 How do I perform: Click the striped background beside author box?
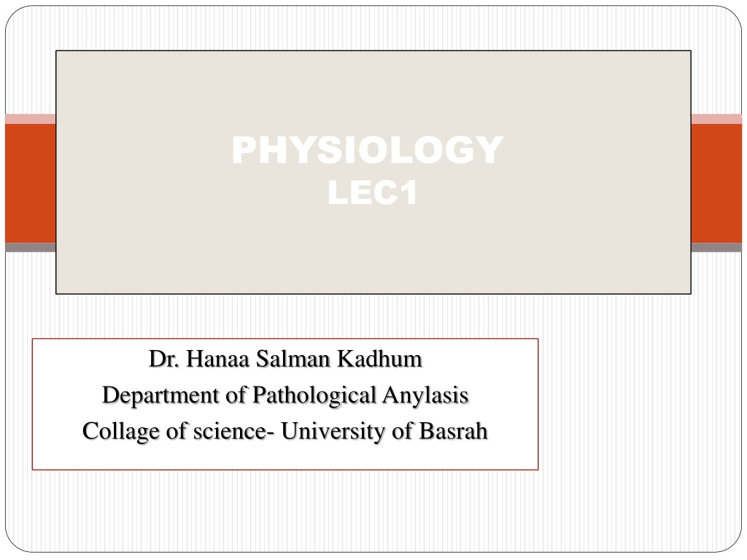tap(638, 405)
